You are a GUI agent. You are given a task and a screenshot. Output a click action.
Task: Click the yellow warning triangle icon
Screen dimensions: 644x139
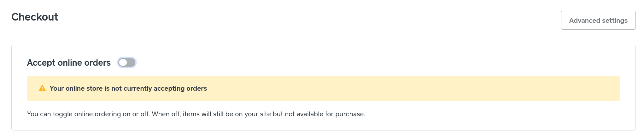[x=42, y=88]
